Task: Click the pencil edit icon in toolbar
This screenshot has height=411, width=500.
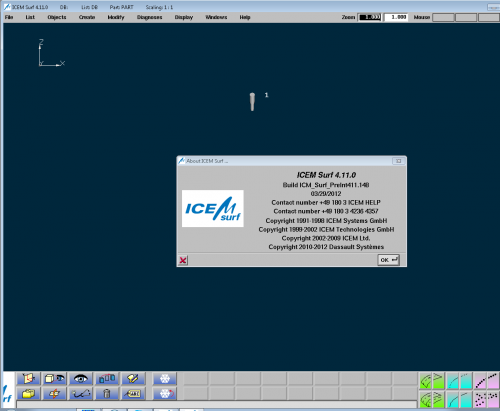Action: pos(133,379)
